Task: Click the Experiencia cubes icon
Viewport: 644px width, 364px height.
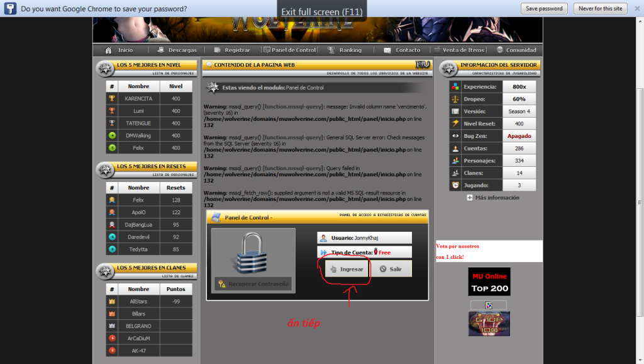Action: click(x=455, y=86)
